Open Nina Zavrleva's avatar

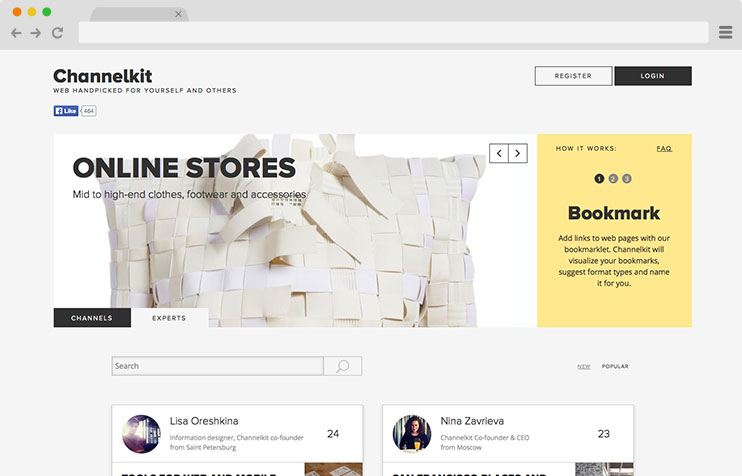(x=412, y=434)
